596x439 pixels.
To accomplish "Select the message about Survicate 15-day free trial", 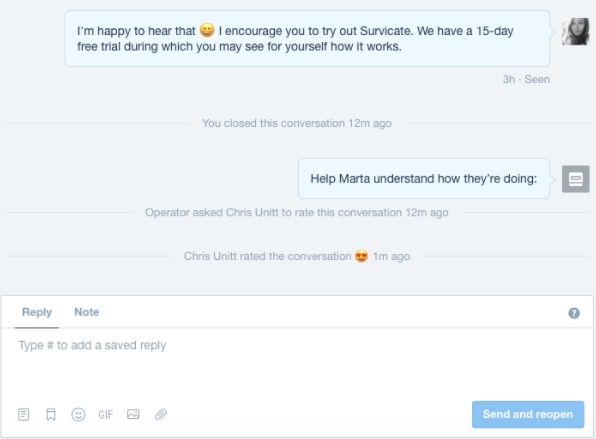I will [307, 39].
